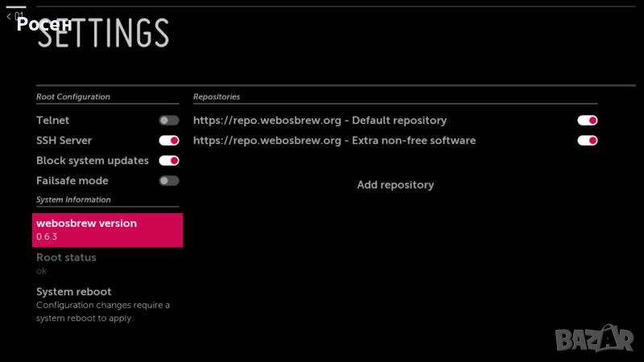
Task: Click the Extra non-free software URL text
Action: [334, 141]
